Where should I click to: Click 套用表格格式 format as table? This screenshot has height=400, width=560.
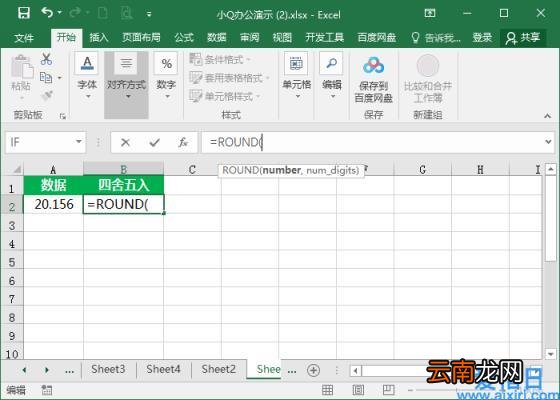230,78
